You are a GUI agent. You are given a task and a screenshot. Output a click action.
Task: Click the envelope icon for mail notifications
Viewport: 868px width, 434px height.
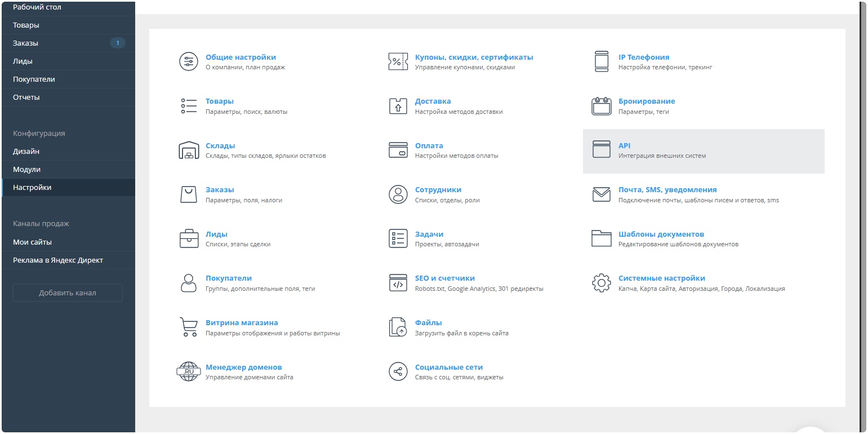click(602, 194)
